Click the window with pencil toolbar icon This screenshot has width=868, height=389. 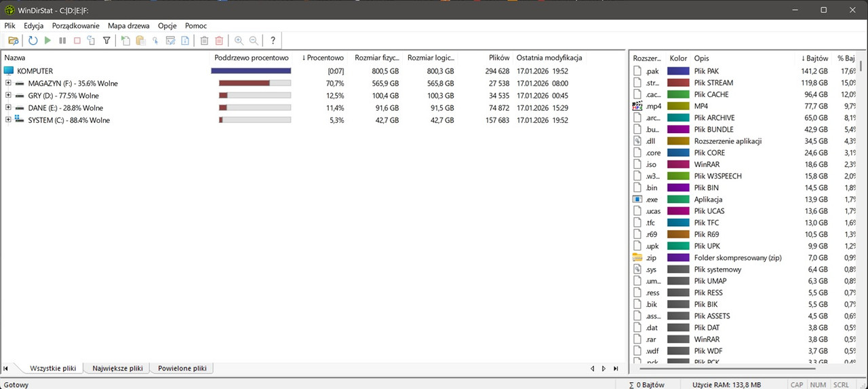[x=170, y=41]
